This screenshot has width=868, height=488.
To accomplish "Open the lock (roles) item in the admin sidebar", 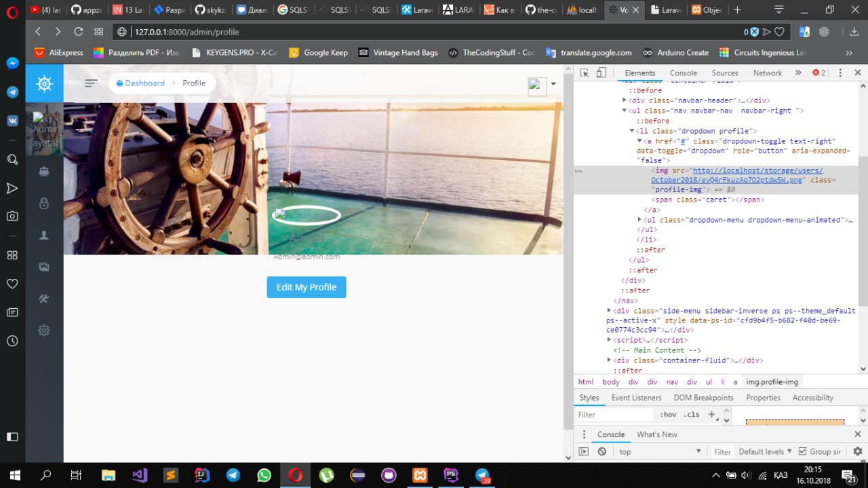I will [x=44, y=203].
